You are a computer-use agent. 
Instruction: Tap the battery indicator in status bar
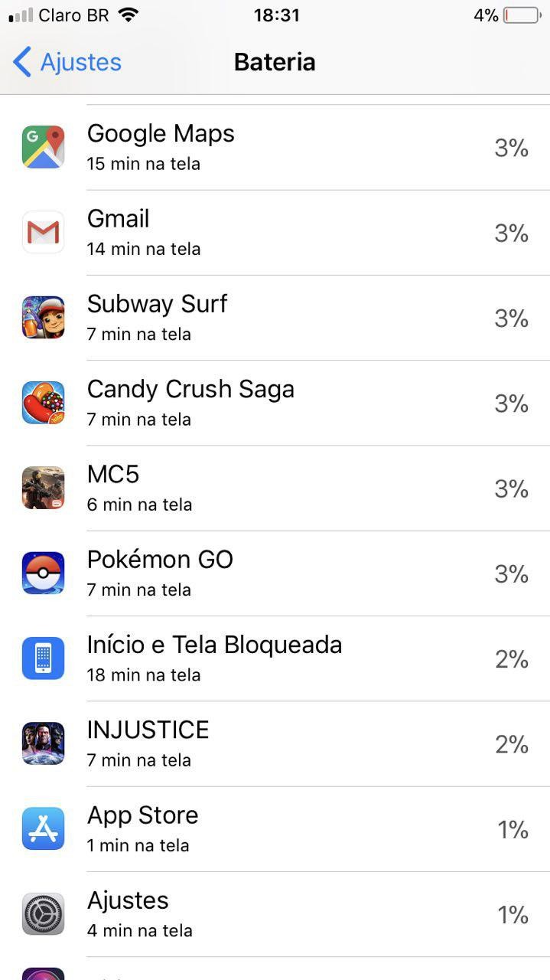(522, 15)
